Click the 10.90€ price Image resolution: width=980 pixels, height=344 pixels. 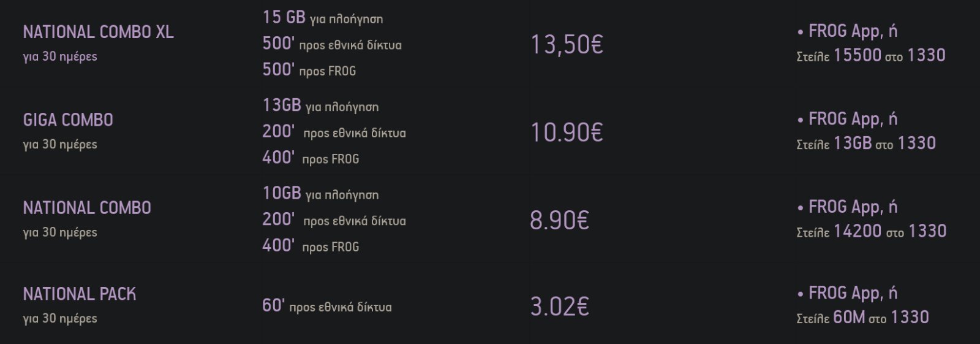567,132
